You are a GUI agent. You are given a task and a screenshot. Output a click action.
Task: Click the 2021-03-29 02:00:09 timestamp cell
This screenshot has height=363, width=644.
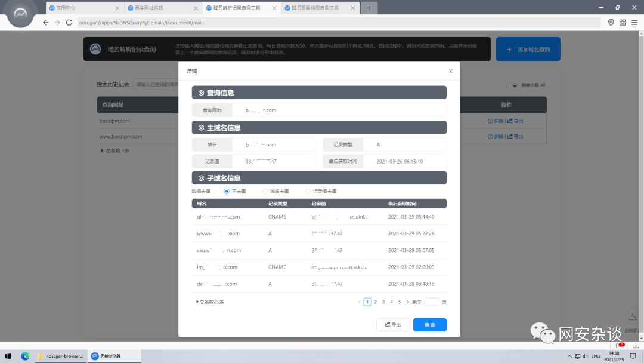[411, 267]
